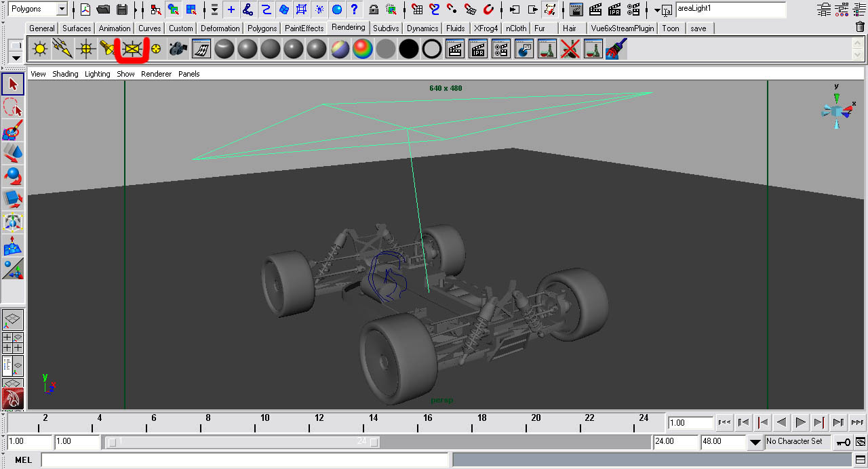The width and height of the screenshot is (868, 469).
Task: Create a volume light from shelf
Action: [156, 49]
